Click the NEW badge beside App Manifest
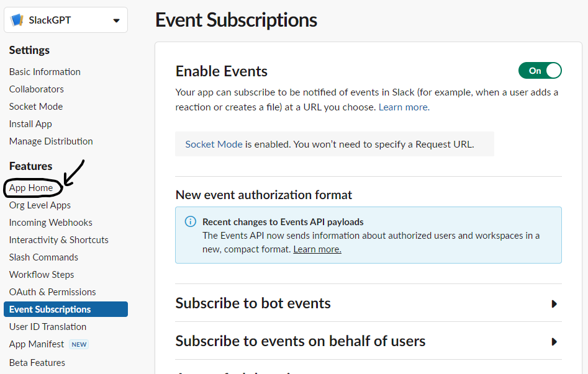 click(x=79, y=344)
